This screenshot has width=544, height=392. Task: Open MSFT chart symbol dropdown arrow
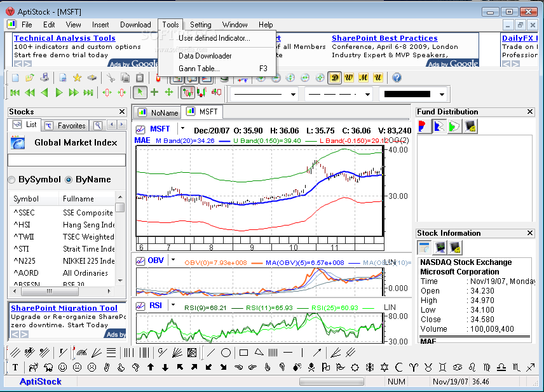pyautogui.click(x=182, y=129)
